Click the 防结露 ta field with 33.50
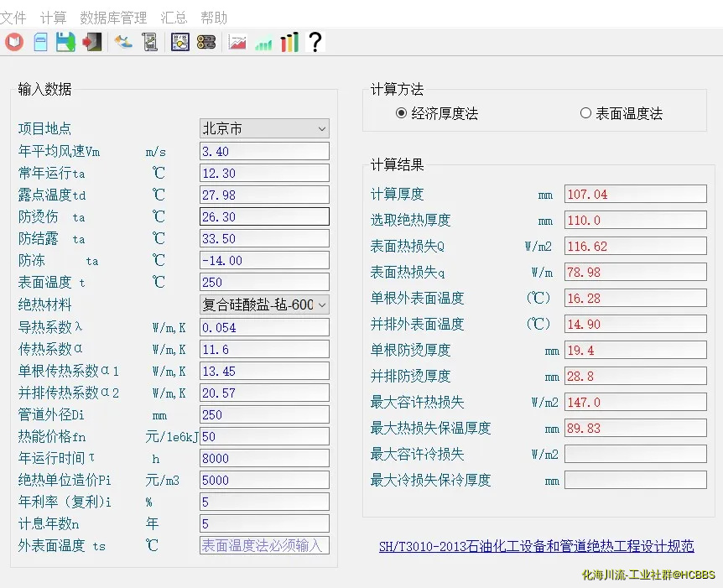 click(x=265, y=238)
